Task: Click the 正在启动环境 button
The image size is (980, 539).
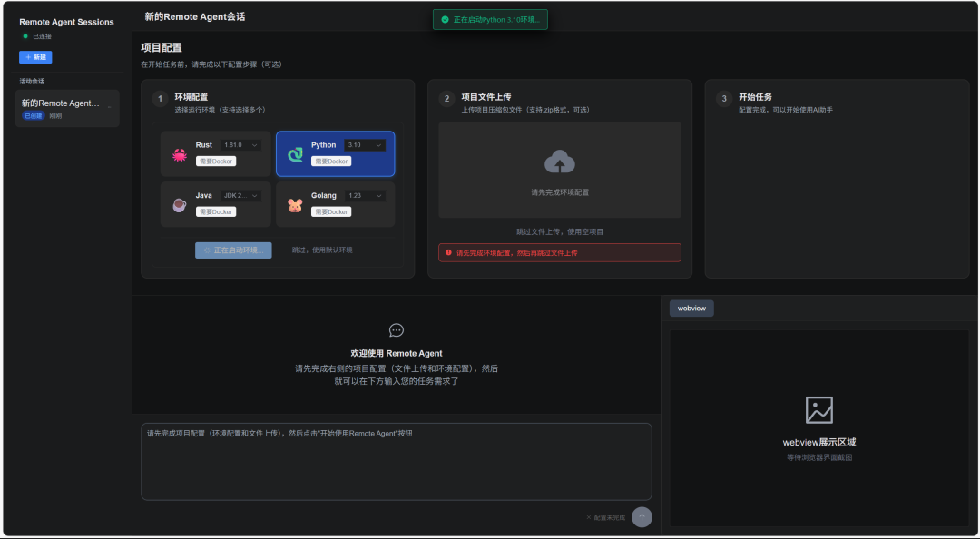Action: tap(233, 250)
